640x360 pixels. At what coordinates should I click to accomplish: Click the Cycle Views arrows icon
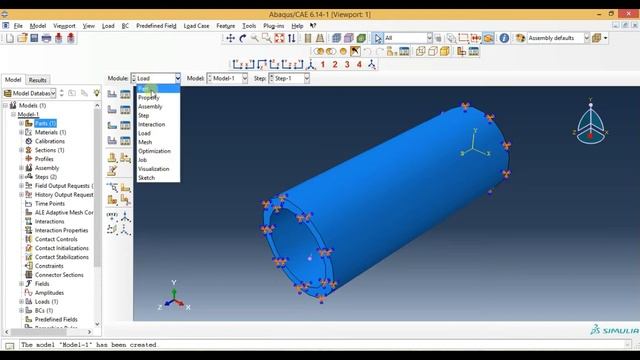tap(291, 38)
